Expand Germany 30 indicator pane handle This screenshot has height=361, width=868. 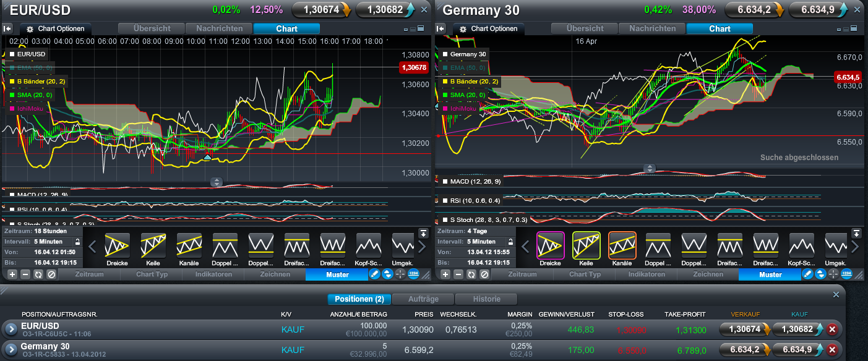(650, 168)
